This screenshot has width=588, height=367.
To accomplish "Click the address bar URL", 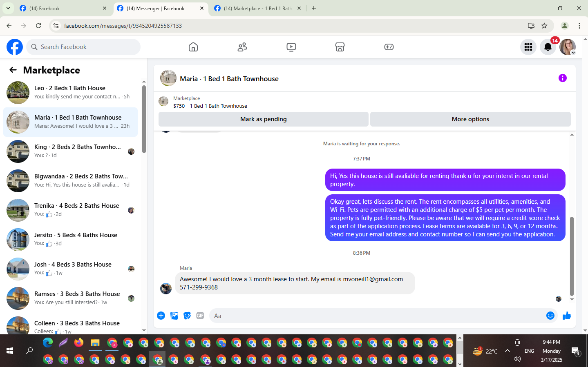I will tap(123, 26).
